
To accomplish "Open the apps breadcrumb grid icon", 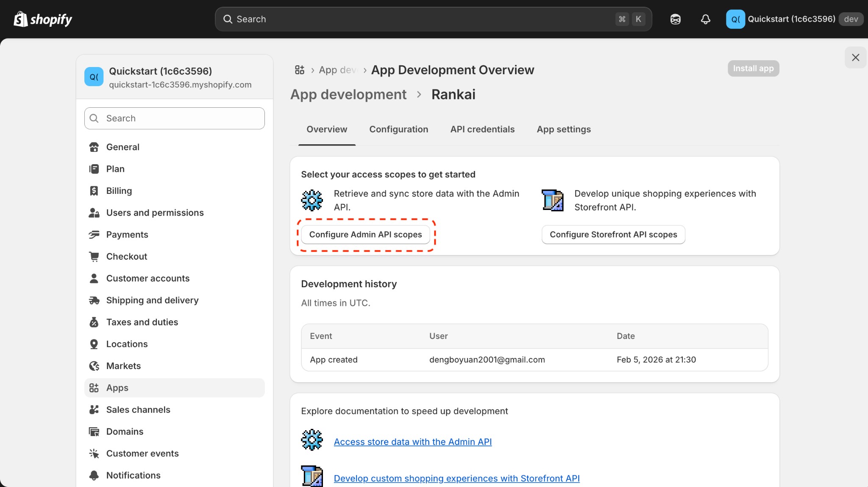I will 300,70.
